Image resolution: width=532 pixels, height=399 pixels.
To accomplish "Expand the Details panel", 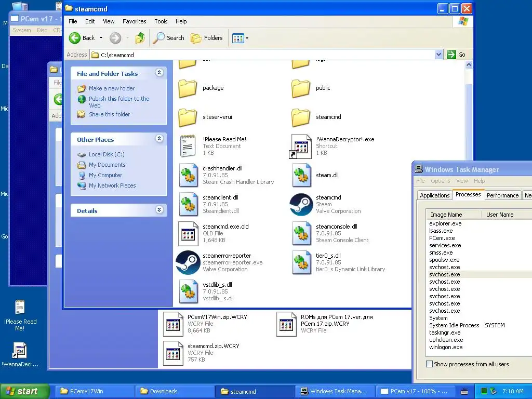I will [x=159, y=210].
